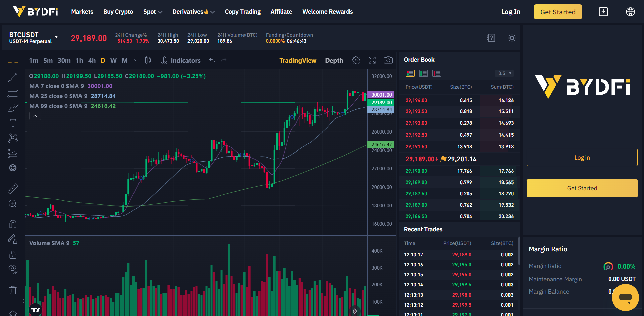Select the 30m timeframe

click(64, 60)
